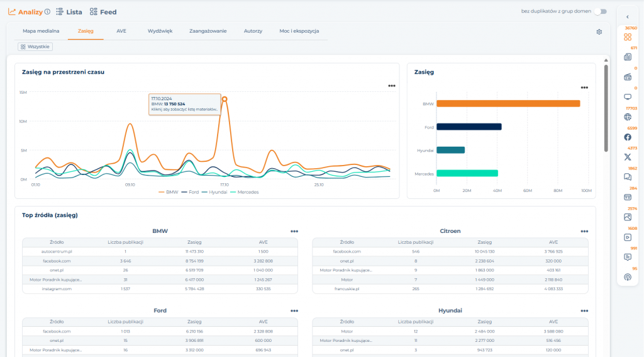This screenshot has width=644, height=357.
Task: Open options menu for Ford sources table
Action: click(x=294, y=311)
